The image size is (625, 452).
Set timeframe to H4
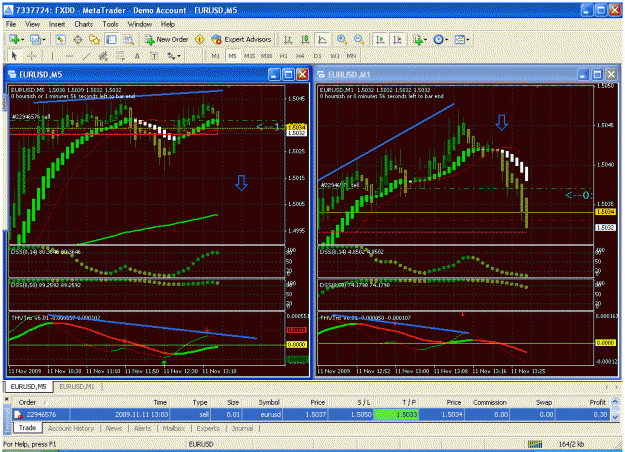click(300, 56)
